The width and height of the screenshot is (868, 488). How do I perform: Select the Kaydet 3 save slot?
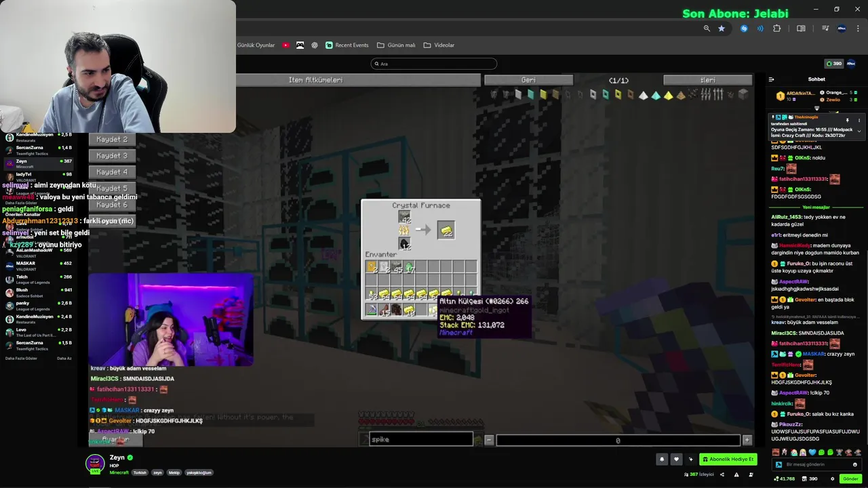pos(112,155)
